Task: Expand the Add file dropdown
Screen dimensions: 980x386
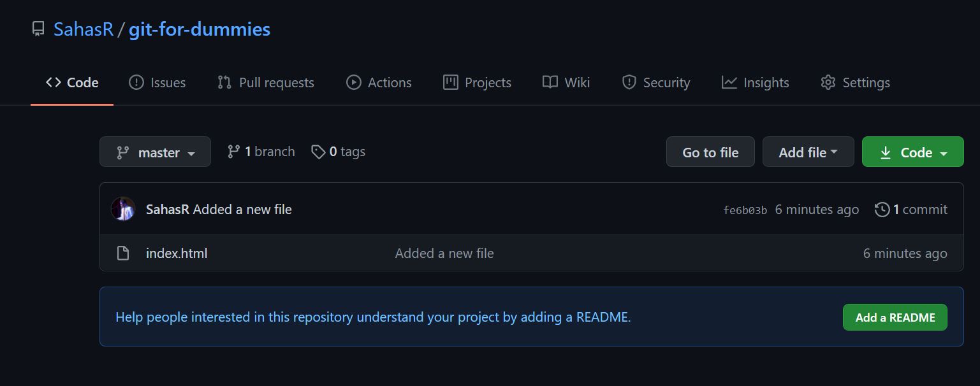Action: tap(808, 152)
